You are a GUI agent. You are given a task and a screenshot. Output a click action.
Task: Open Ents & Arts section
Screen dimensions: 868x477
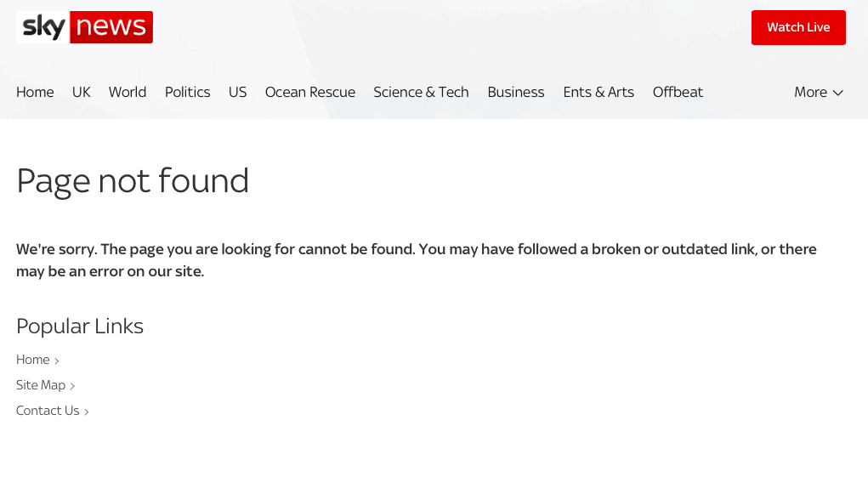click(x=599, y=92)
